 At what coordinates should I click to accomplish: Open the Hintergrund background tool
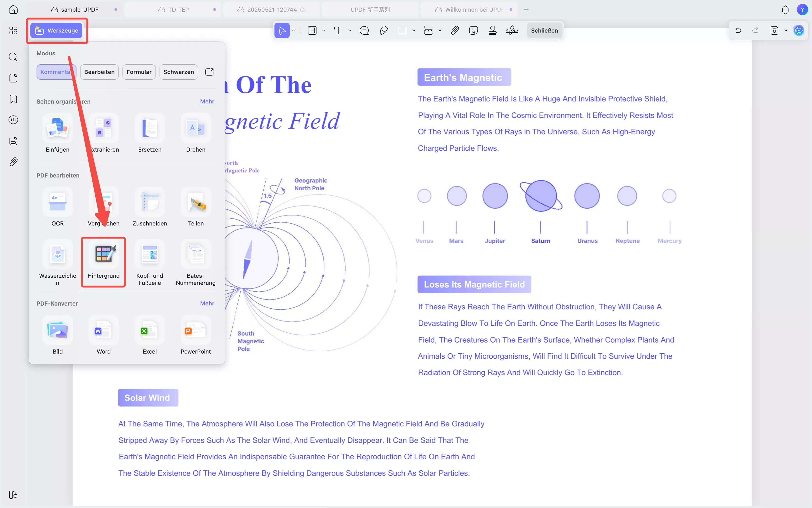[x=103, y=260]
